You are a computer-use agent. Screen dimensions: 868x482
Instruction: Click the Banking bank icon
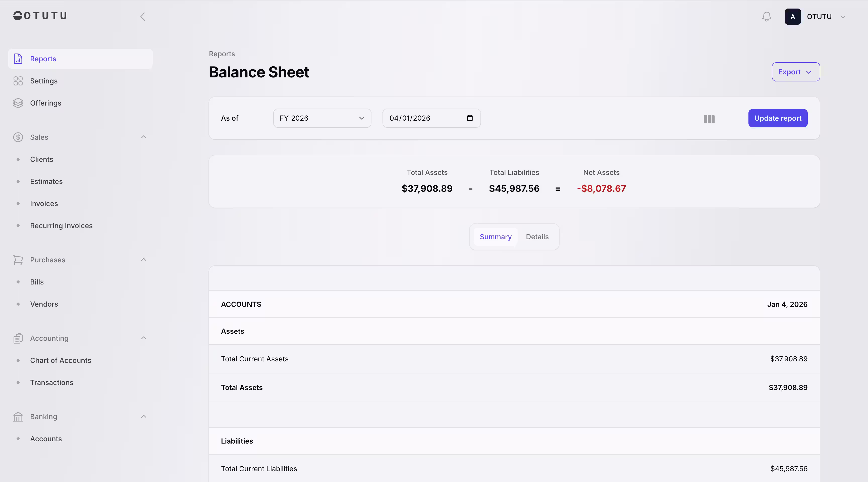(18, 417)
